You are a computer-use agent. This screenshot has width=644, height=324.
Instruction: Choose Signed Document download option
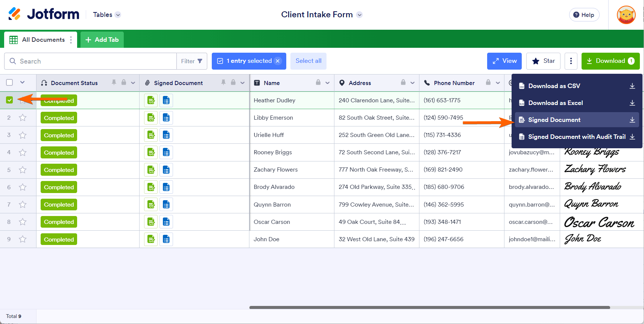tap(577, 120)
